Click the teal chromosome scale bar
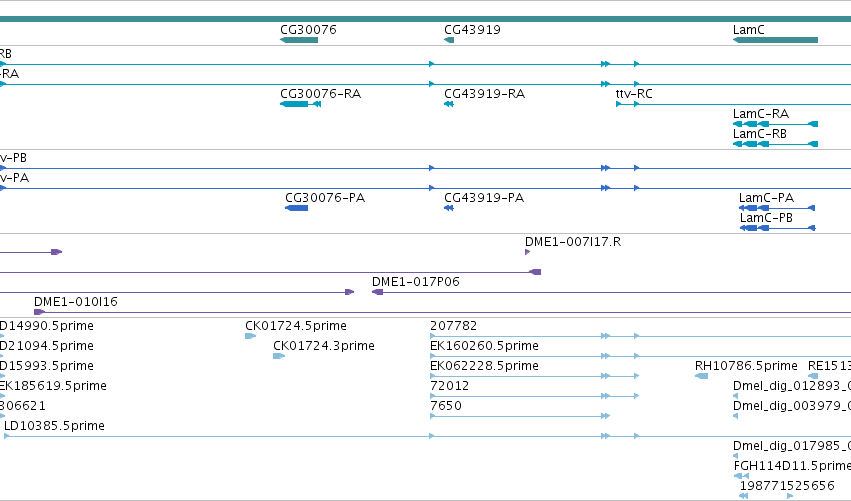The width and height of the screenshot is (851, 501). coord(426,19)
